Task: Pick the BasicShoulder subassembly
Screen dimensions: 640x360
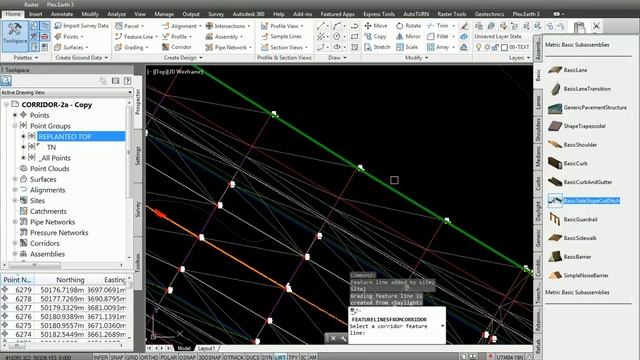Action: (572, 144)
